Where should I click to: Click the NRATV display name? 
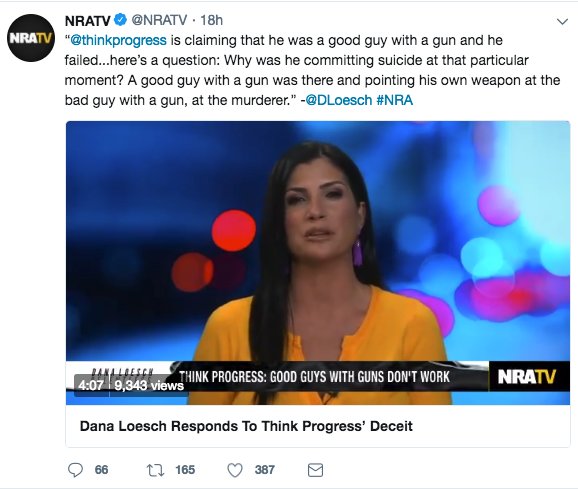pyautogui.click(x=87, y=21)
